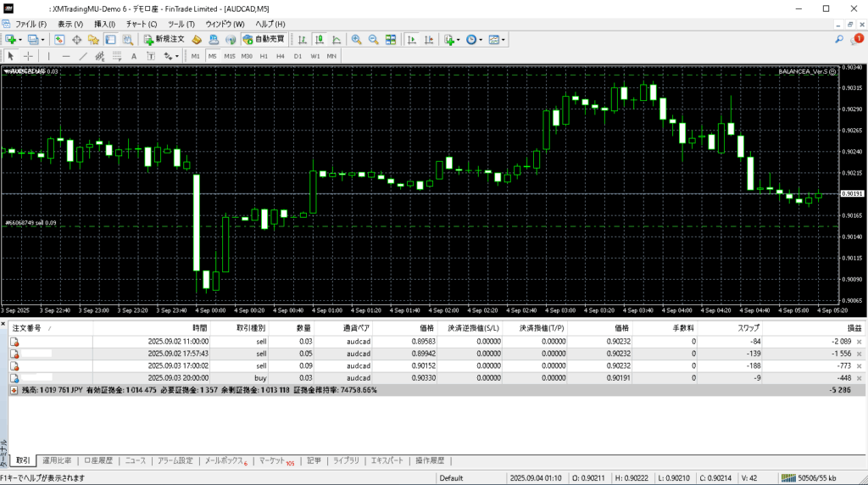Click the signal broadcast icon left of 自動売買
Image resolution: width=868 pixels, height=485 pixels.
231,39
